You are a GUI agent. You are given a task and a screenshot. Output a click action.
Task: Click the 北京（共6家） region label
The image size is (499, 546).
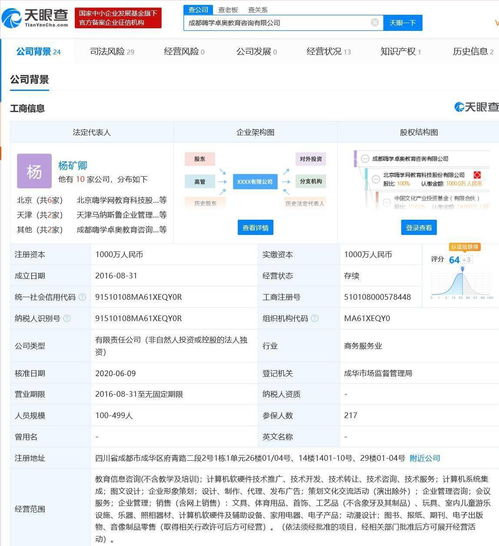pos(40,200)
